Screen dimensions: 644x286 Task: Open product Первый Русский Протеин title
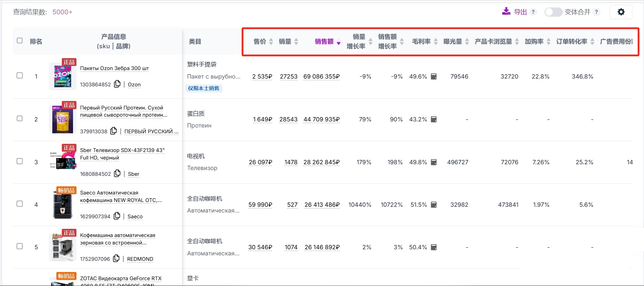(124, 111)
